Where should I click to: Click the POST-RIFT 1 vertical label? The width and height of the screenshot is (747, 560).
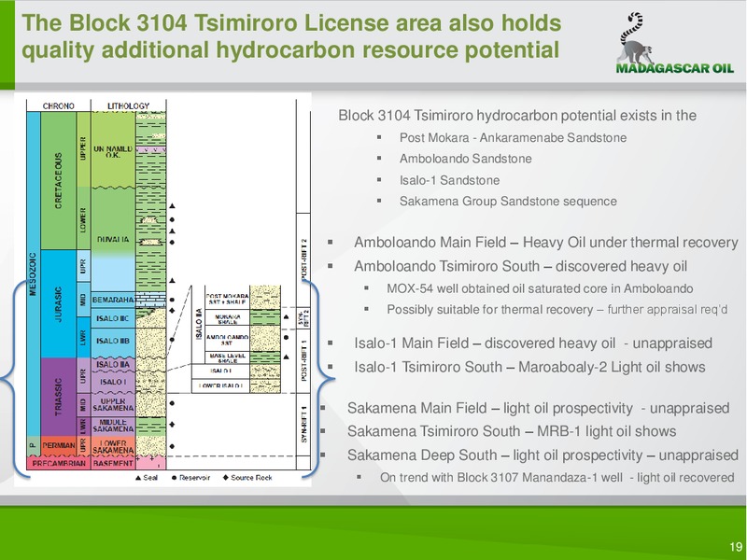coord(304,360)
